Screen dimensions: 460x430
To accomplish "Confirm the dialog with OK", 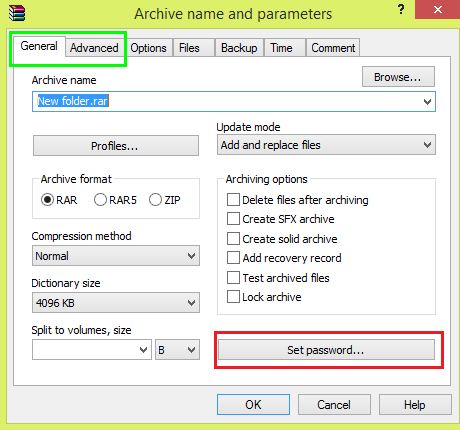I will pos(253,405).
